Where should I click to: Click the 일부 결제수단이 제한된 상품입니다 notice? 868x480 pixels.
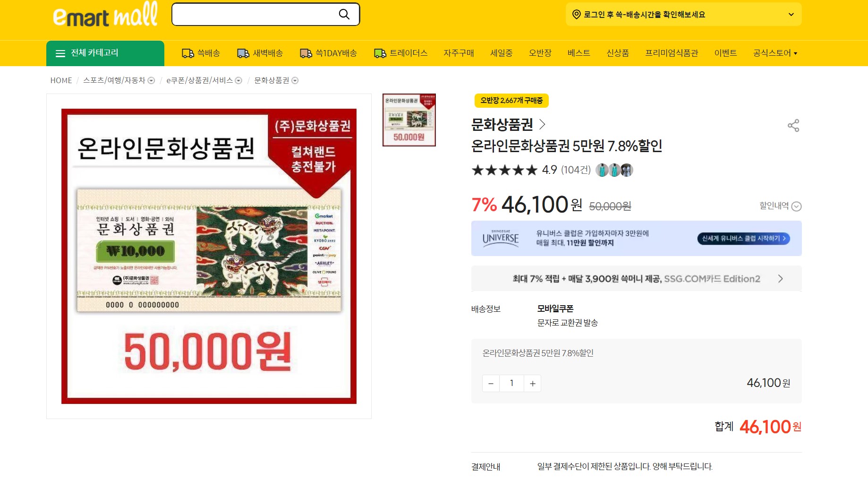pyautogui.click(x=625, y=467)
